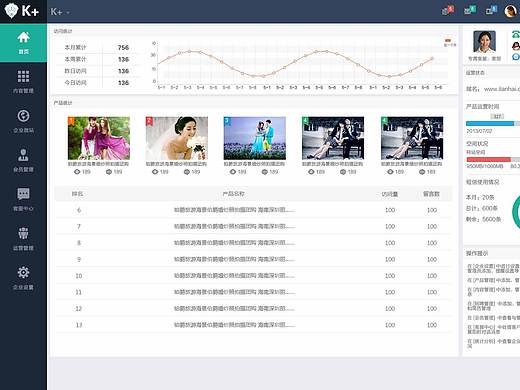Viewport: 520px width, 390px height.
Task: Open the chat-bubble customer service center
Action: [23, 199]
